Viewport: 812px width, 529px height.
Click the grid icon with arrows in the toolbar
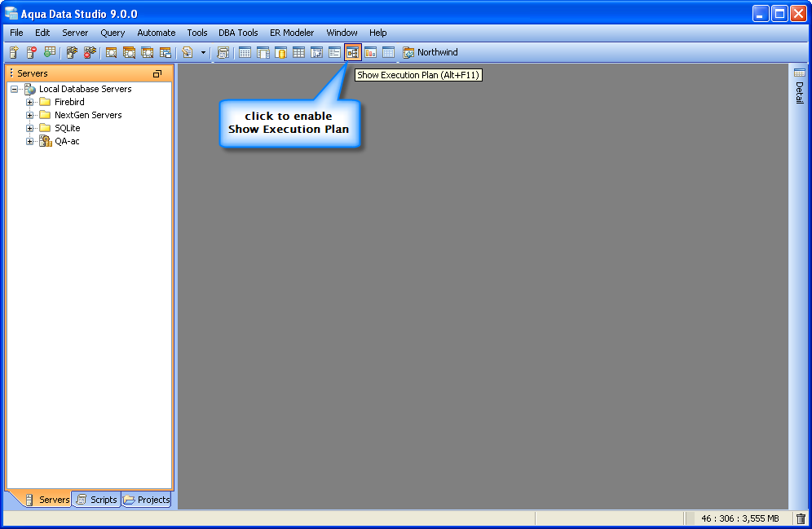coord(316,52)
